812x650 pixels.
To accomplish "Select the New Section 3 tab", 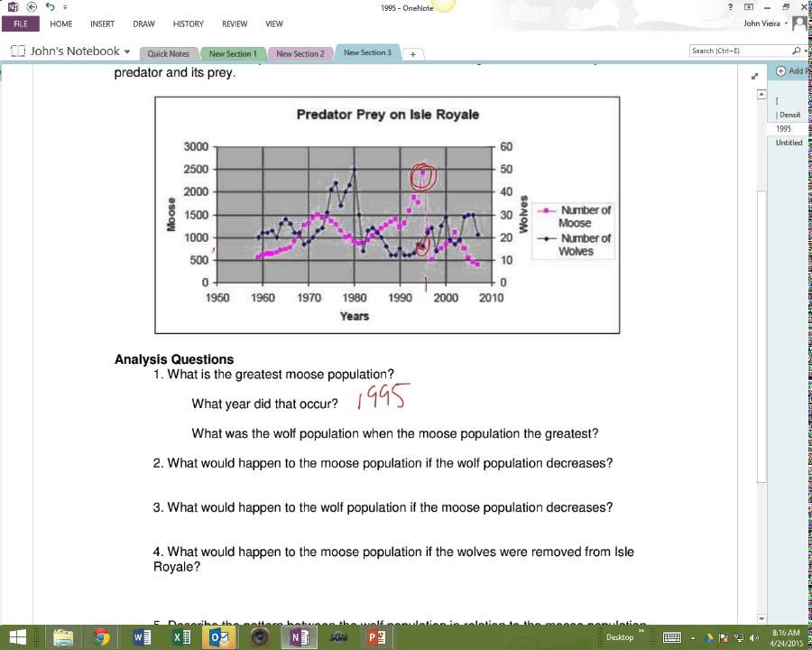I will point(367,52).
